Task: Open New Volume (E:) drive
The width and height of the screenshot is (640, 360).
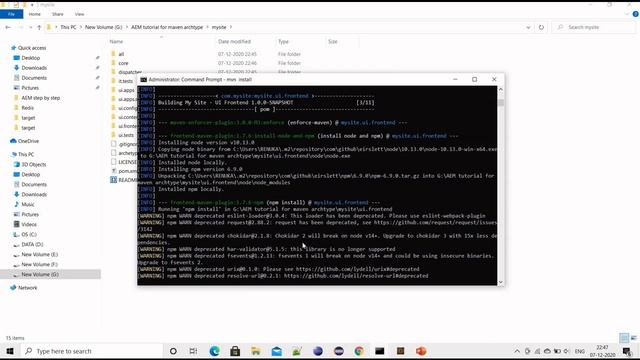Action: [x=40, y=255]
